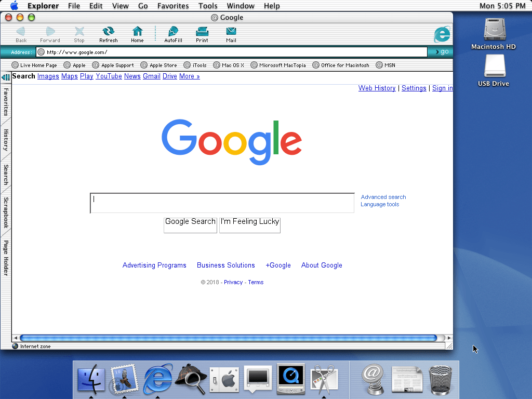The image size is (532, 399).
Task: Open the Tools menu
Action: coord(208,6)
